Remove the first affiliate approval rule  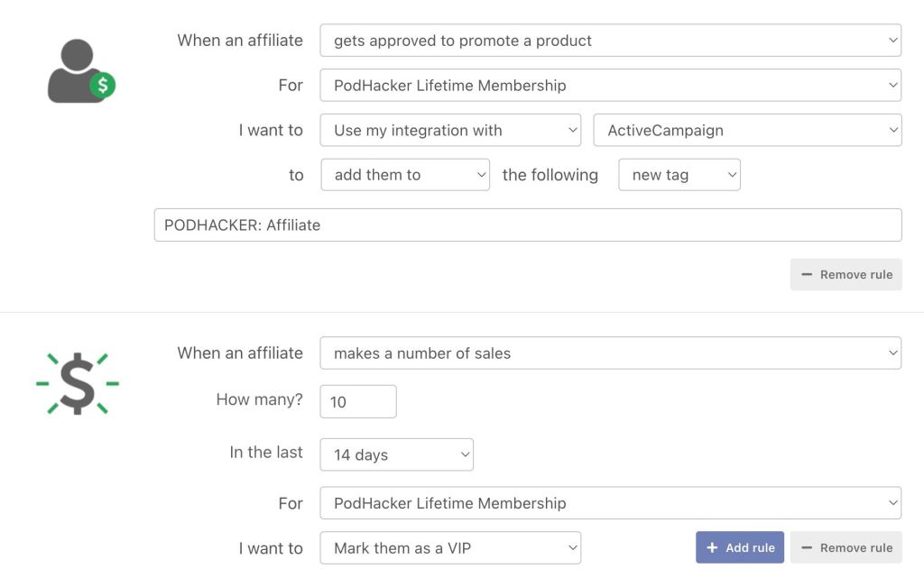845,275
